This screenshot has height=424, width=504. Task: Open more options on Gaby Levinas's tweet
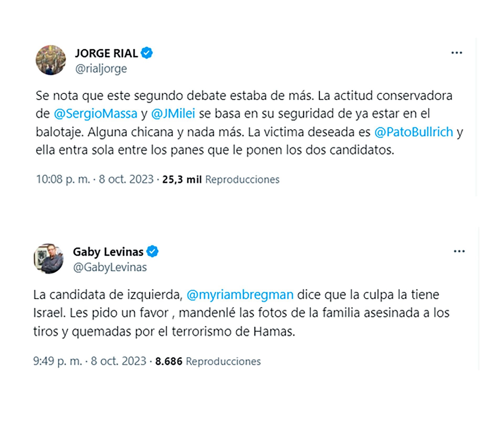pos(459,251)
